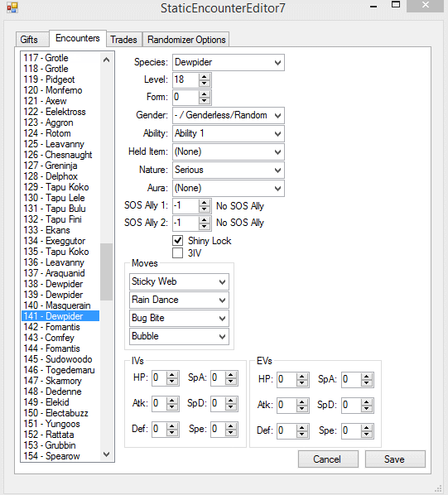The width and height of the screenshot is (448, 495).
Task: Increase the HP IV value
Action: click(x=172, y=375)
